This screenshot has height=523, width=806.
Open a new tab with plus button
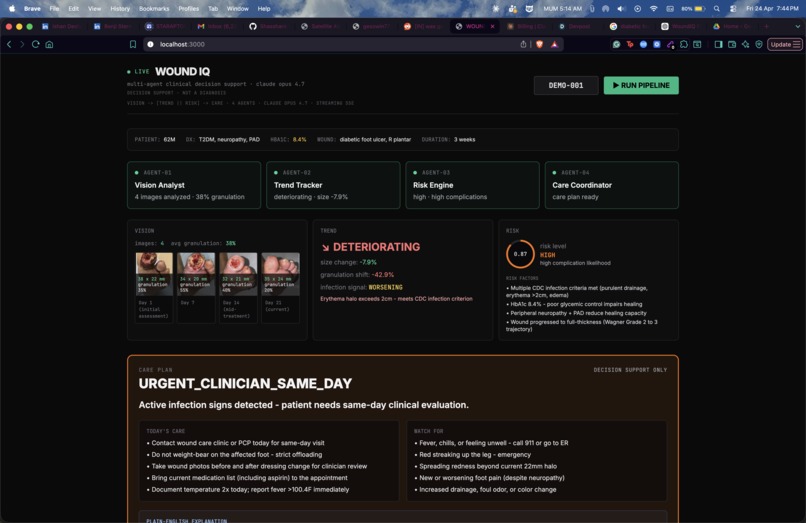click(x=766, y=26)
